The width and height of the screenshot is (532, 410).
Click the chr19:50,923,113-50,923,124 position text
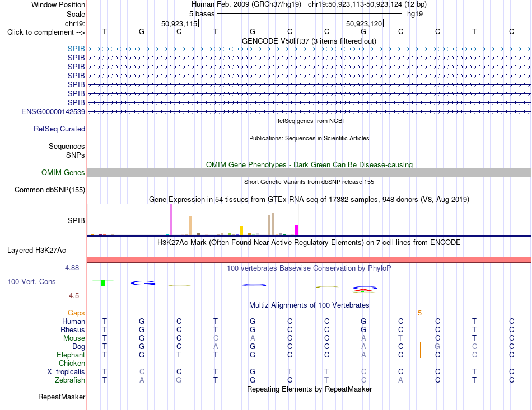click(x=355, y=4)
